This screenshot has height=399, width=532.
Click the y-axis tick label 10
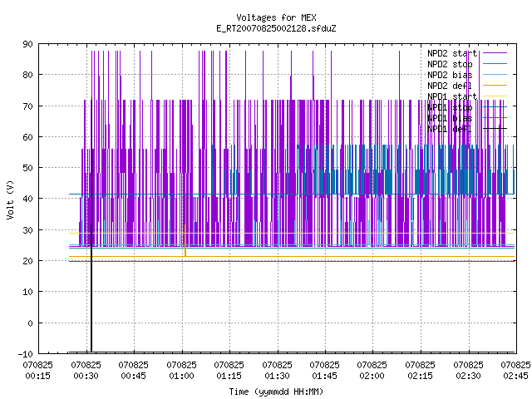pos(27,292)
